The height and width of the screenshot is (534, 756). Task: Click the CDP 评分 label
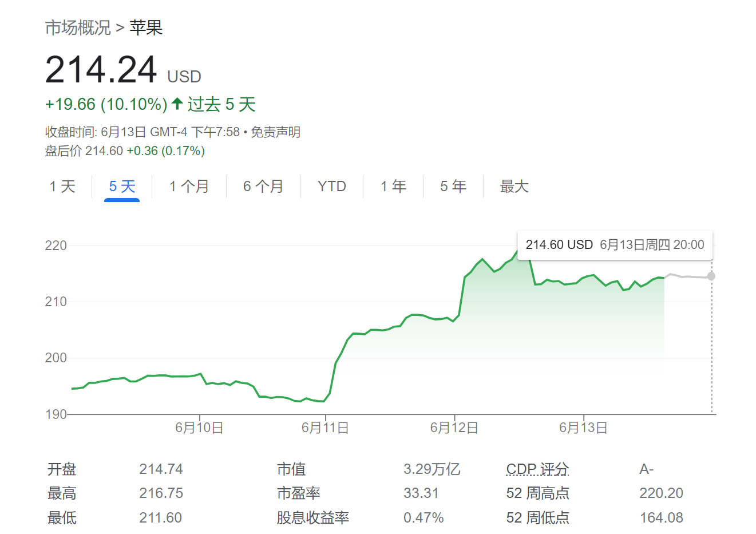click(x=537, y=469)
